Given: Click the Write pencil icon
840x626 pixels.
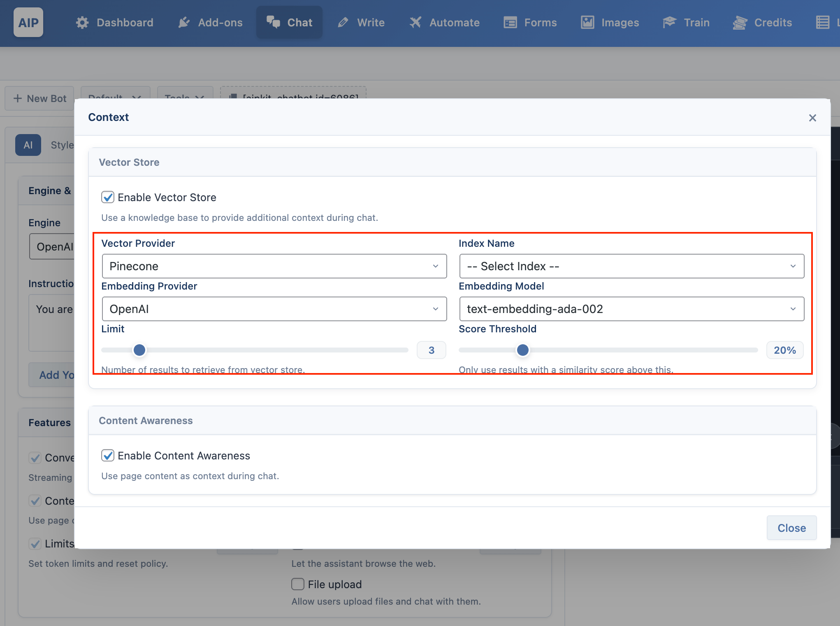Looking at the screenshot, I should pos(343,23).
